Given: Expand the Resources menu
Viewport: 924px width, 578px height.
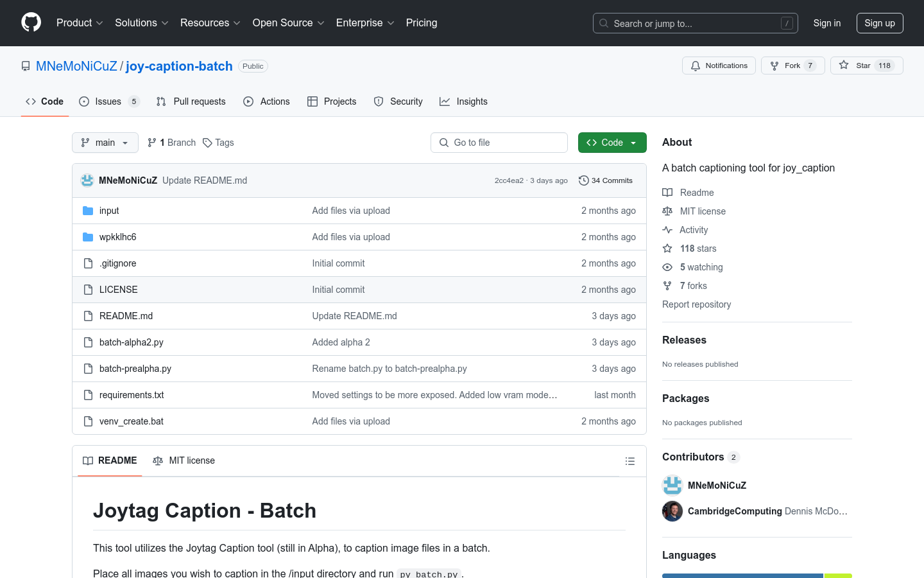Looking at the screenshot, I should click(210, 22).
